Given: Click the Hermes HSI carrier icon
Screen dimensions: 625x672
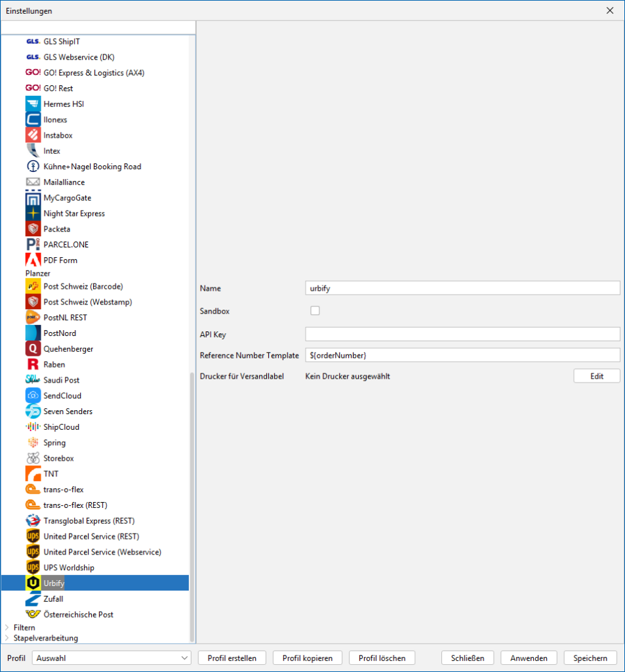Looking at the screenshot, I should tap(33, 104).
